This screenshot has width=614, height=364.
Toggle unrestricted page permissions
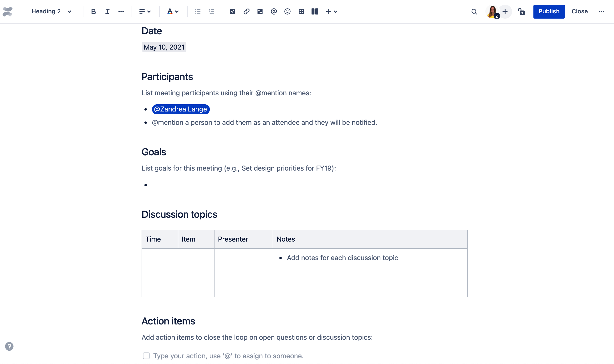tap(522, 11)
